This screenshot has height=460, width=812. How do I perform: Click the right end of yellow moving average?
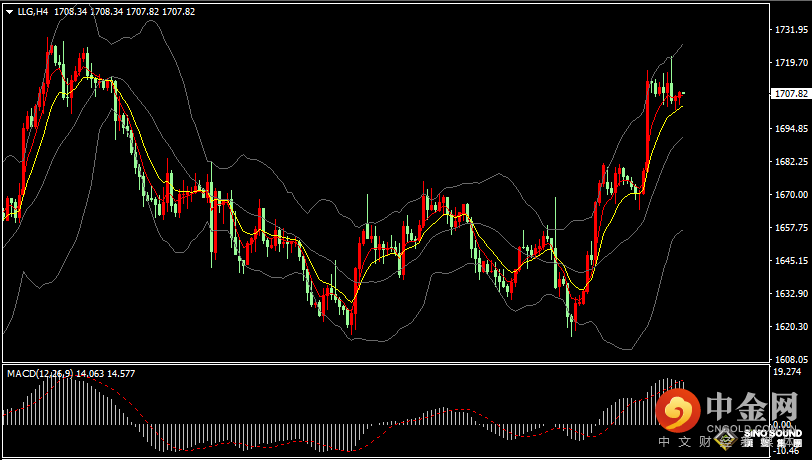pyautogui.click(x=682, y=106)
